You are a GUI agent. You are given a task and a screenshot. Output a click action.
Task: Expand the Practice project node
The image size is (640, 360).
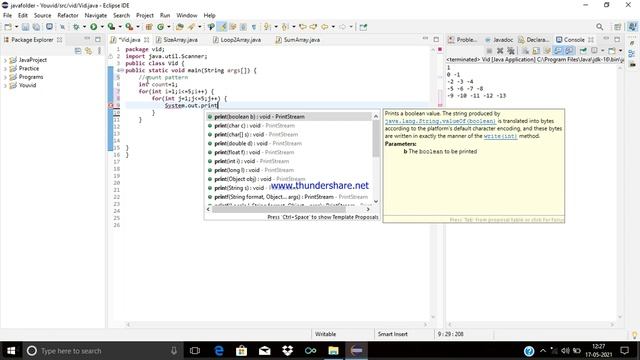pyautogui.click(x=5, y=69)
